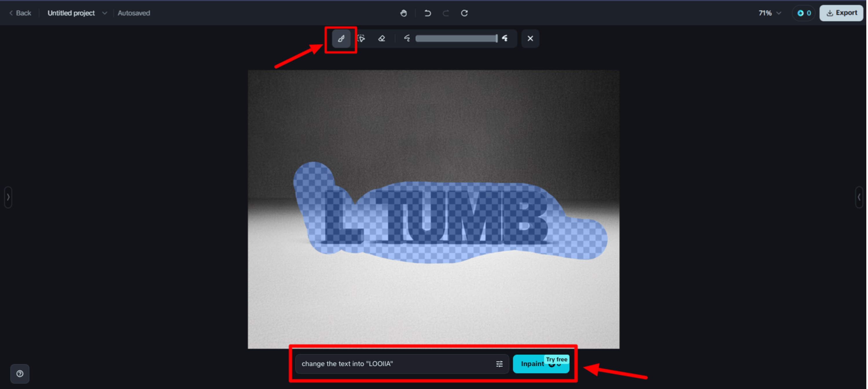Open prompt settings sliders icon
This screenshot has height=389, width=868.
[499, 364]
